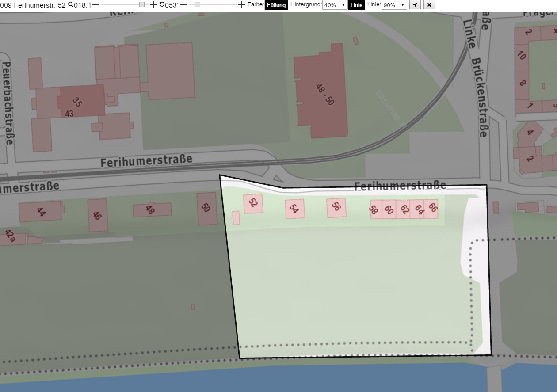Click the Linie color button
Viewport: 557px width, 392px height.
356,5
